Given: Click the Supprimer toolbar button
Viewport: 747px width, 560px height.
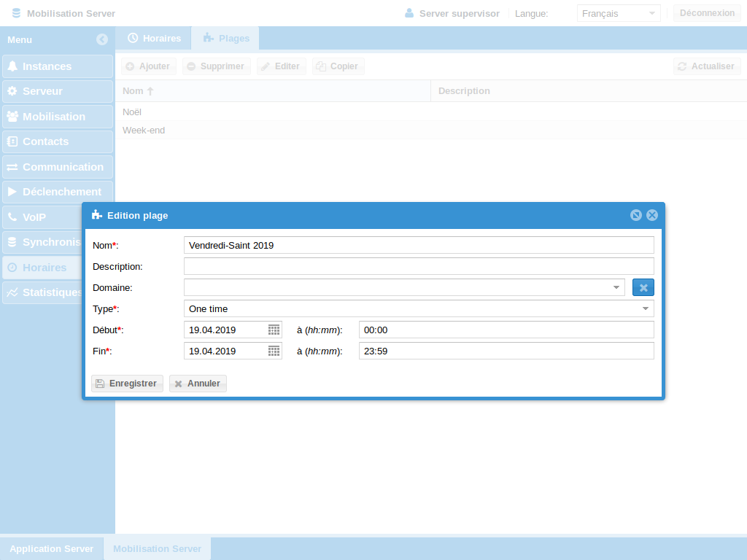Looking at the screenshot, I should [216, 66].
